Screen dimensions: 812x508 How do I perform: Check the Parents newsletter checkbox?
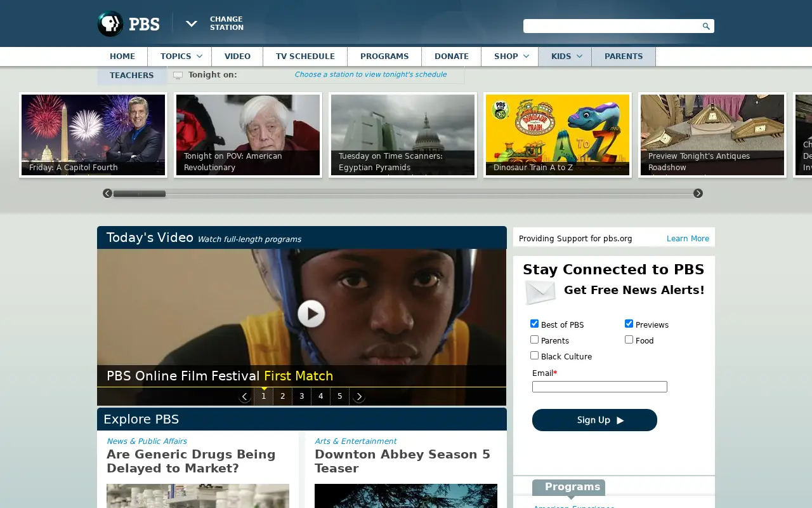[534, 339]
